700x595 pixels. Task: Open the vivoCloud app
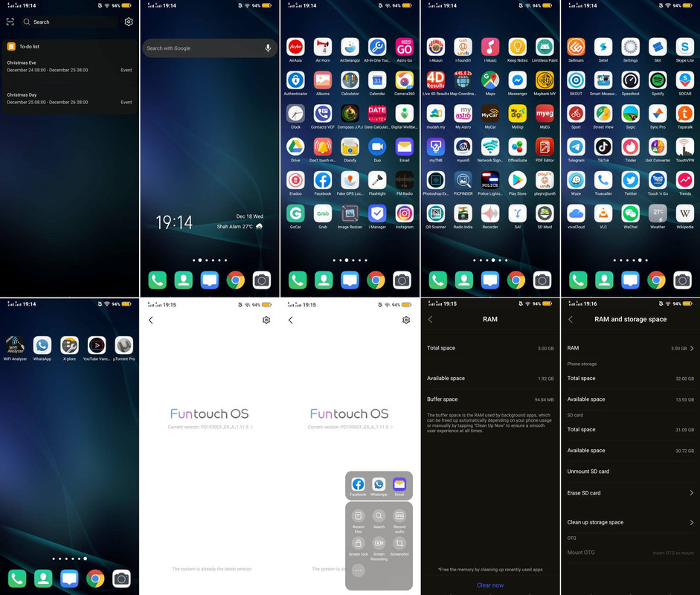576,213
